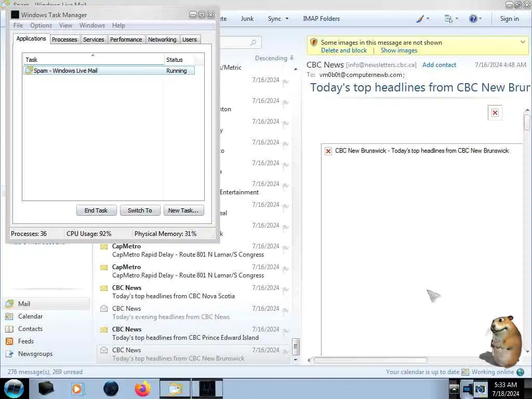Click the security shield icon in yellow bar
Viewport: 532px width, 399px height.
(313, 43)
